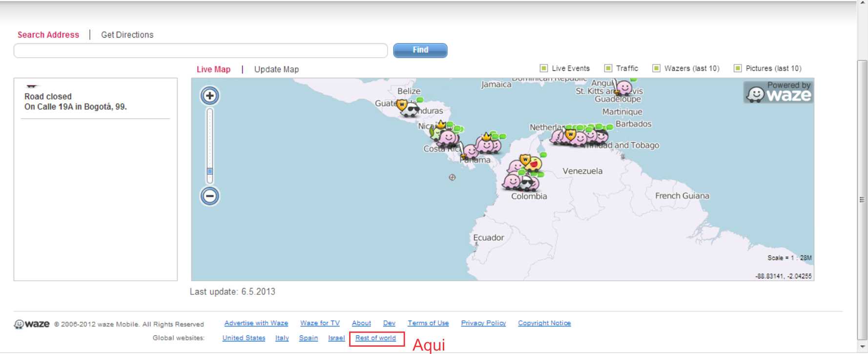Click the Powered by Waze logo
The width and height of the screenshot is (868, 354).
779,92
